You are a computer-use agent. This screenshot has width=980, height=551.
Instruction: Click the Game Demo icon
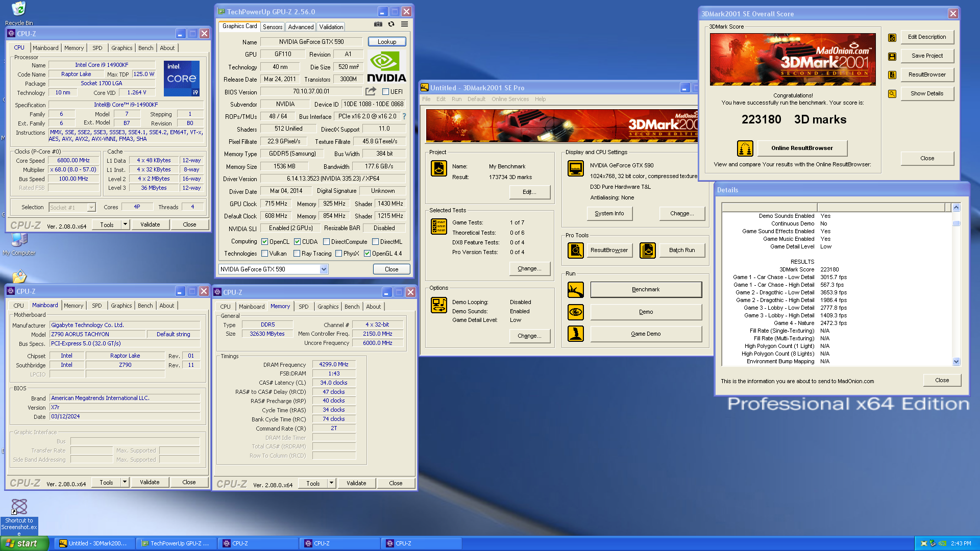coord(576,334)
